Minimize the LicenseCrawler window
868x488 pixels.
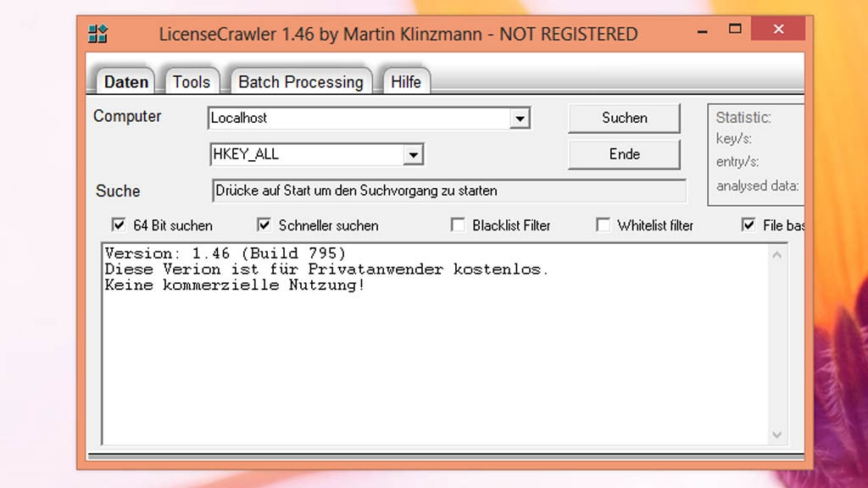(x=703, y=30)
